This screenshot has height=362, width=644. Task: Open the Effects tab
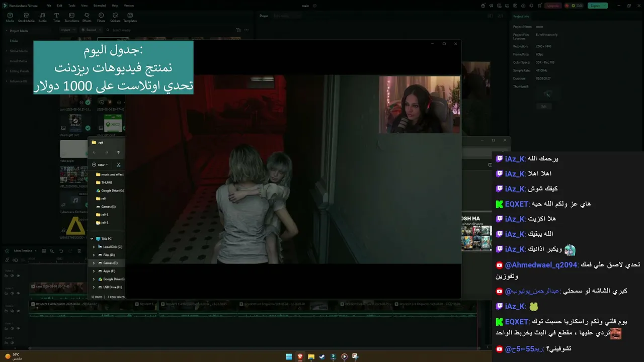click(87, 18)
